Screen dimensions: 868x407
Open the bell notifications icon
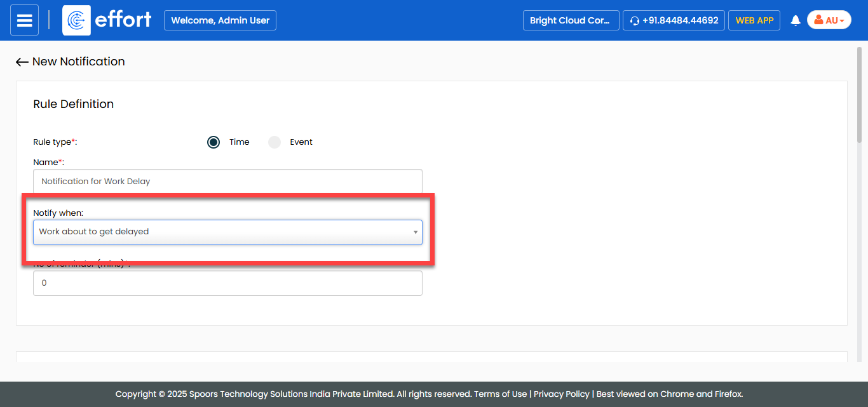click(795, 20)
